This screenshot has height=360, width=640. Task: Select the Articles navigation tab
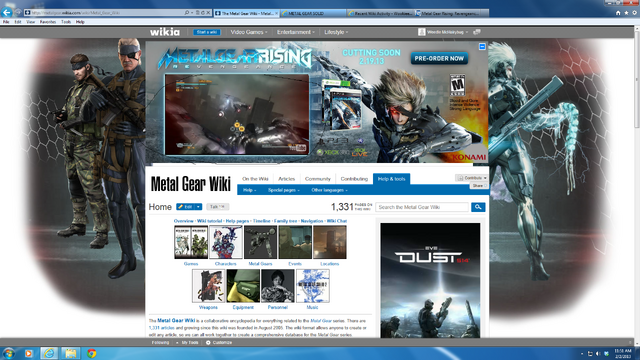[287, 179]
